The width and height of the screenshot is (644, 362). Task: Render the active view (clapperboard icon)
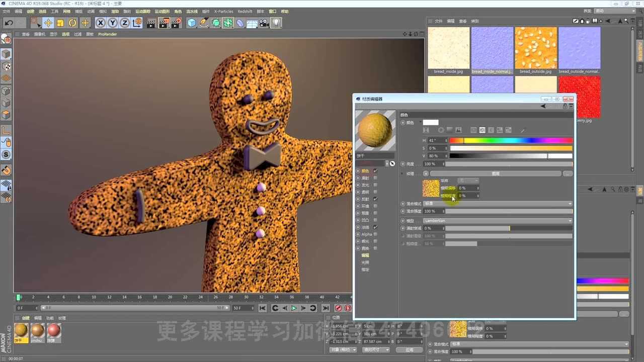pos(151,23)
